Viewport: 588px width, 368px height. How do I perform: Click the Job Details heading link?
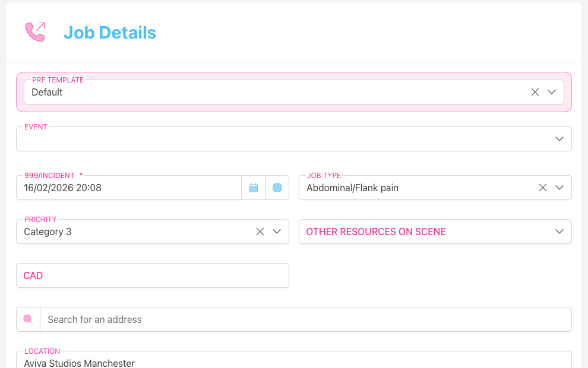110,33
